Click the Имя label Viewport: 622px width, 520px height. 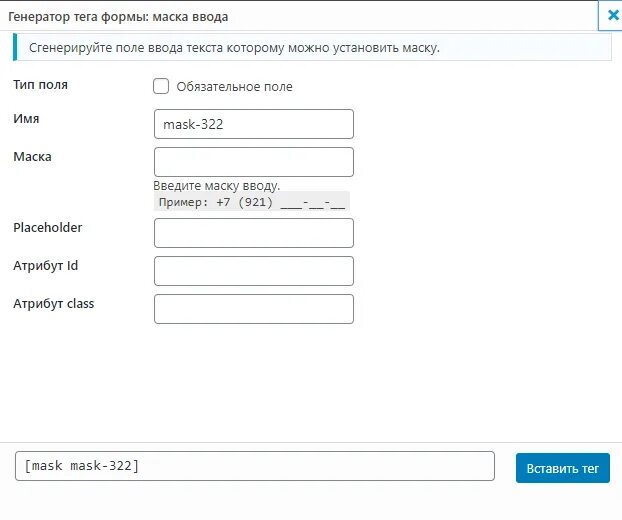tap(26, 119)
